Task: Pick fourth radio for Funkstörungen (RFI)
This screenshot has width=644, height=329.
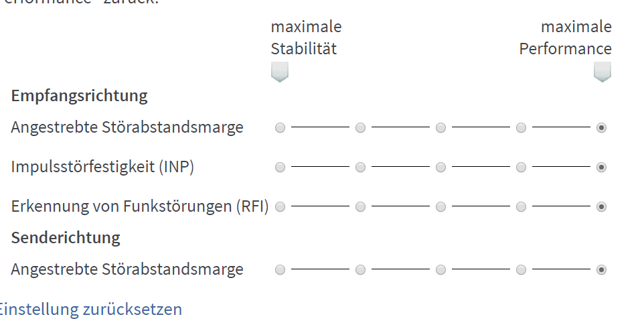Action: click(521, 207)
